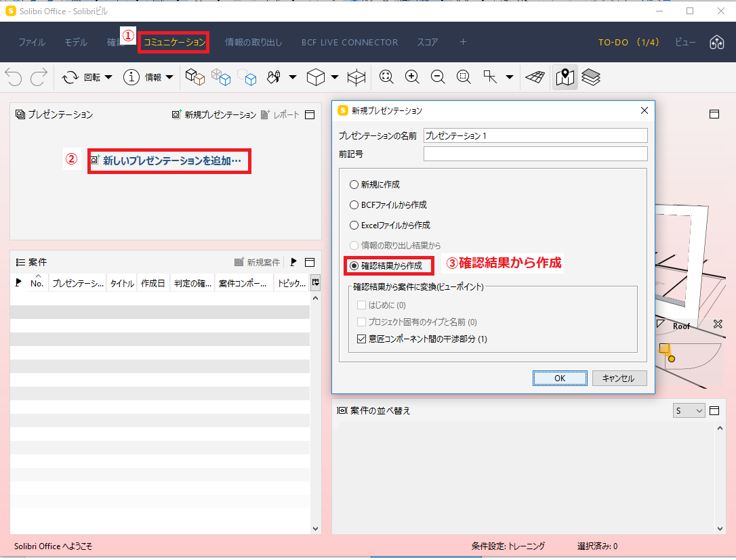The height and width of the screenshot is (560, 736).
Task: Expand the 情報 dropdown arrow
Action: [x=169, y=77]
